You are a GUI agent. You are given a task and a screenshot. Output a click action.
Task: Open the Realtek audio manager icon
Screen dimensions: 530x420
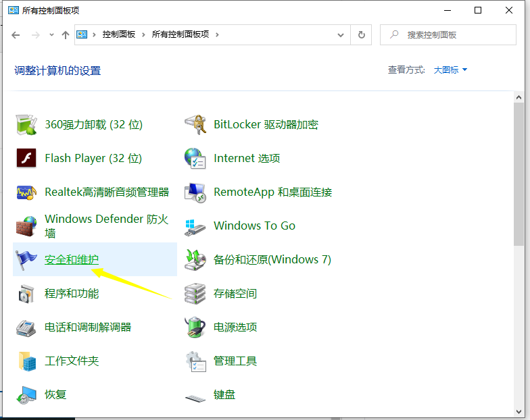click(x=26, y=192)
